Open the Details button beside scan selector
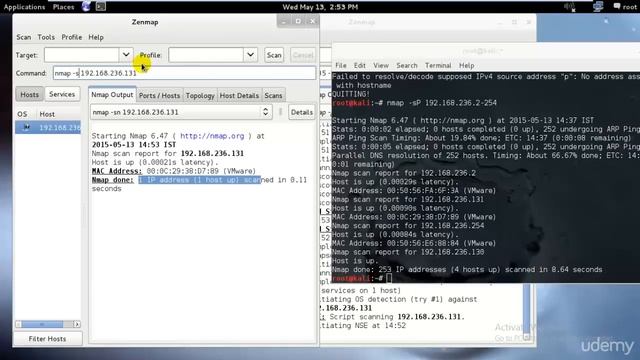The width and height of the screenshot is (640, 360). click(302, 112)
